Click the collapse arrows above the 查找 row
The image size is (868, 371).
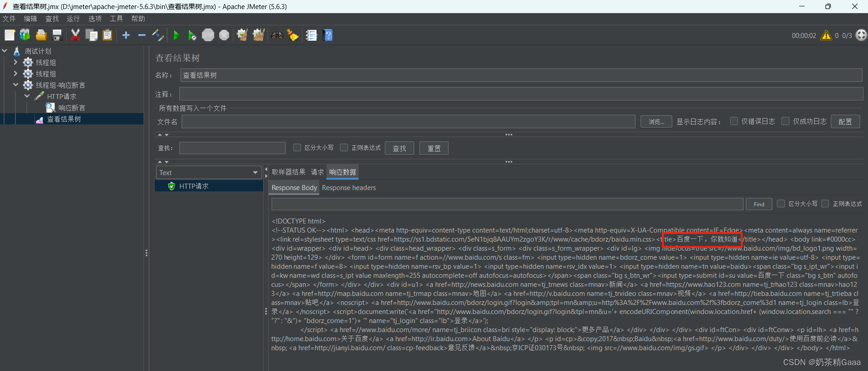pos(163,135)
